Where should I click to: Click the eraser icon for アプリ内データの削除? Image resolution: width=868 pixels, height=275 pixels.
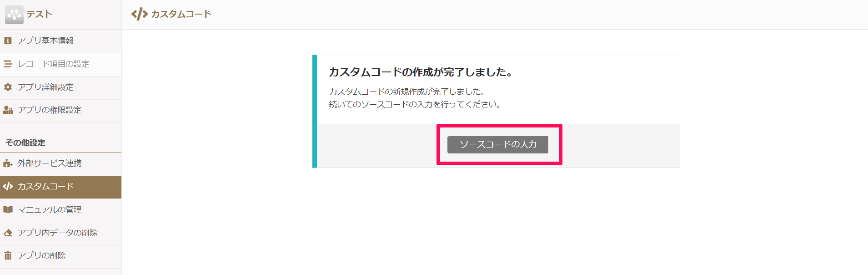point(8,233)
